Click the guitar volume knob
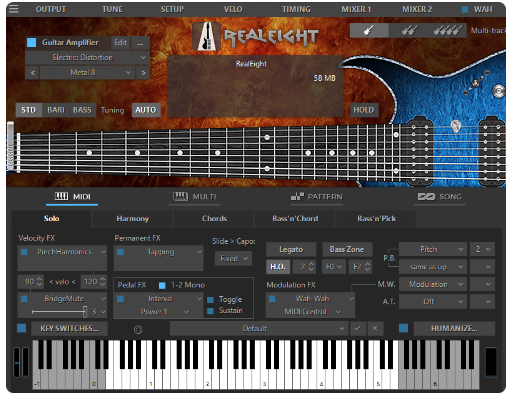518x393 pixels. click(x=499, y=91)
